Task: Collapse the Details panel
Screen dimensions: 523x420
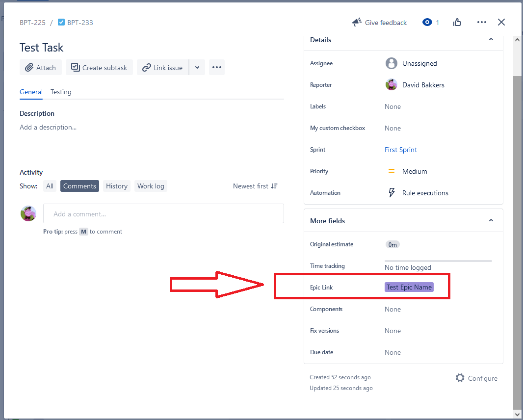Action: click(491, 39)
